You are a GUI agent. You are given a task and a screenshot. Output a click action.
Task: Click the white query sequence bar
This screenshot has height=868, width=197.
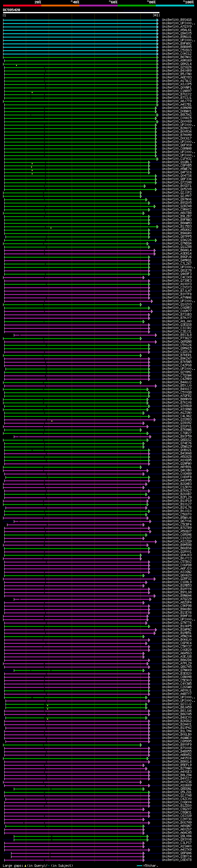tap(81, 13)
